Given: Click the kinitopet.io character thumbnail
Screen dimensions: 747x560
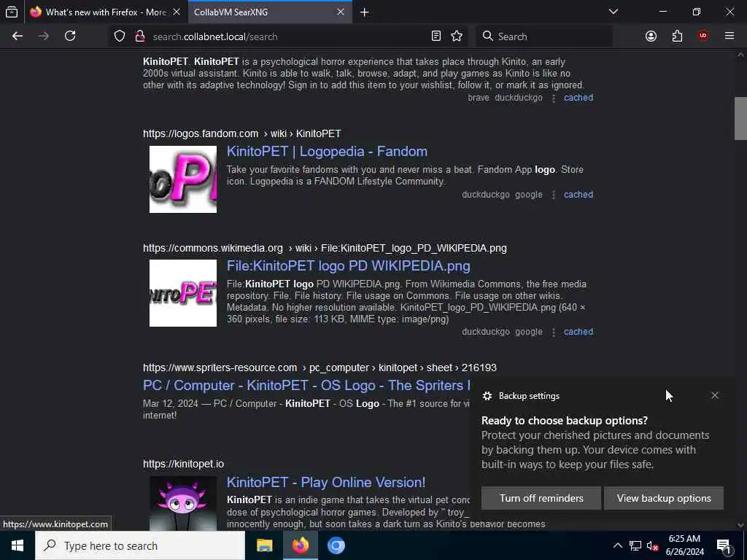Looking at the screenshot, I should point(183,503).
